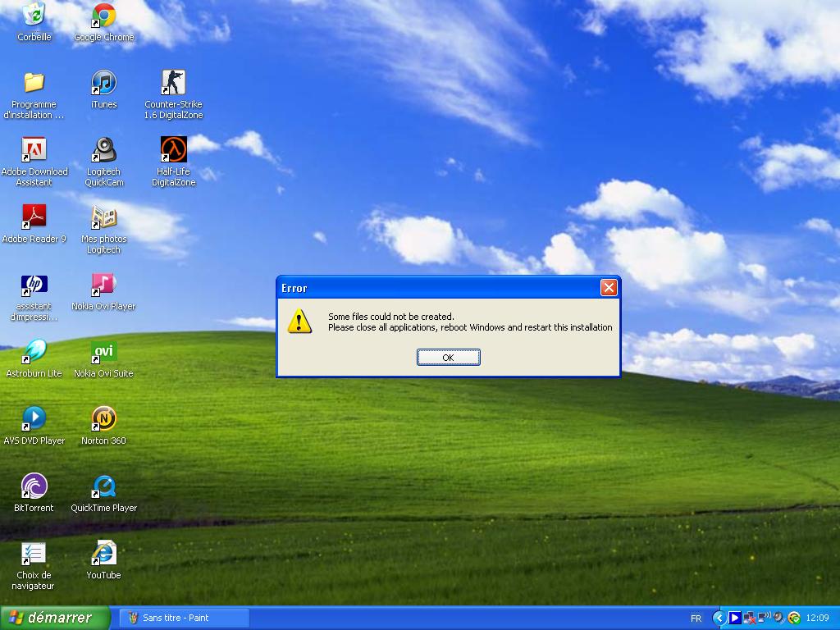Select the iTunes desktop shortcut
The width and height of the screenshot is (840, 630).
pyautogui.click(x=104, y=89)
